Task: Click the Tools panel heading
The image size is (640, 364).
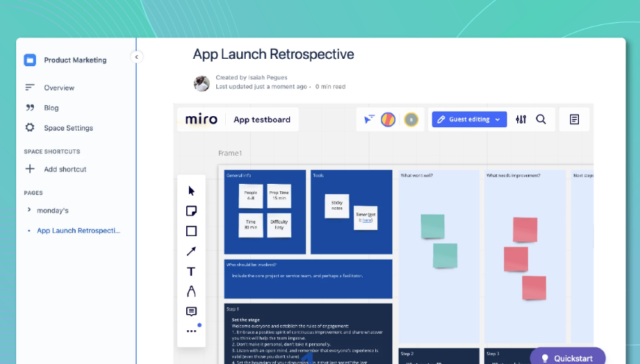Action: pyautogui.click(x=319, y=176)
